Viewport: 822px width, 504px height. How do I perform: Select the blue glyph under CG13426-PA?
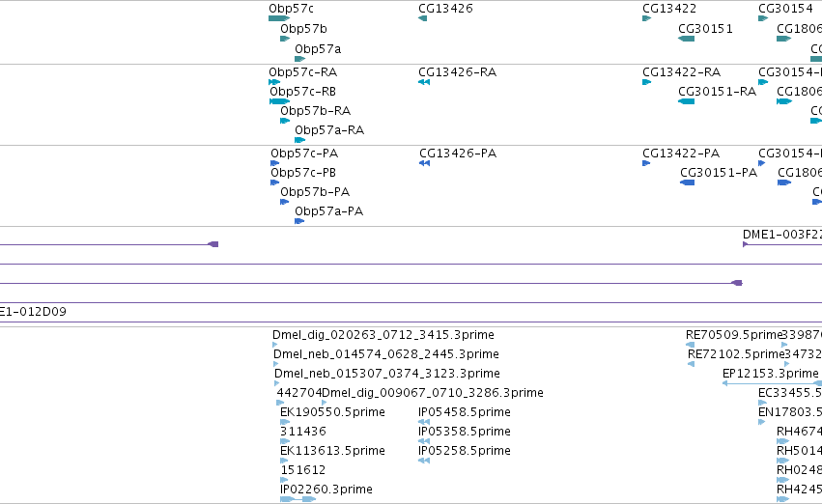425,163
